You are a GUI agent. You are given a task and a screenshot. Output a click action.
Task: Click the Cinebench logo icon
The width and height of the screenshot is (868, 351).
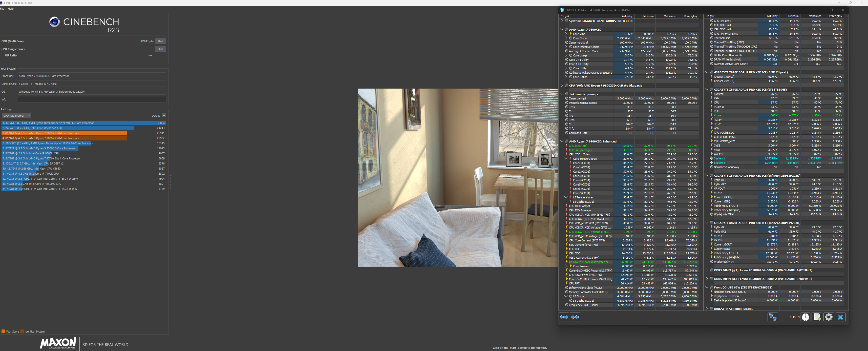coord(54,22)
